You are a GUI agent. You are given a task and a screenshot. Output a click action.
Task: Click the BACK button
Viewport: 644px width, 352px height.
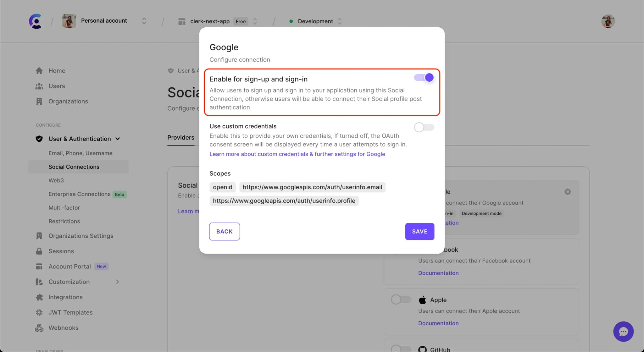(224, 231)
